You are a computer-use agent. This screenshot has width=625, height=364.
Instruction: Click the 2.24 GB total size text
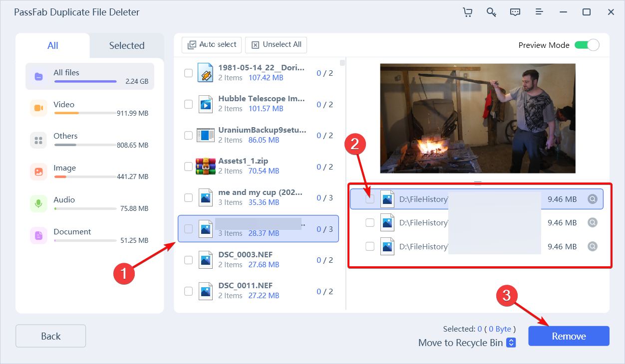pyautogui.click(x=137, y=81)
